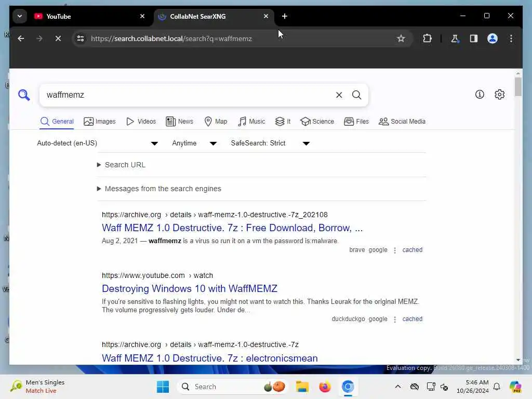Image resolution: width=532 pixels, height=399 pixels.
Task: Open Waff MEMZ electronicsmean result
Action: 210,358
